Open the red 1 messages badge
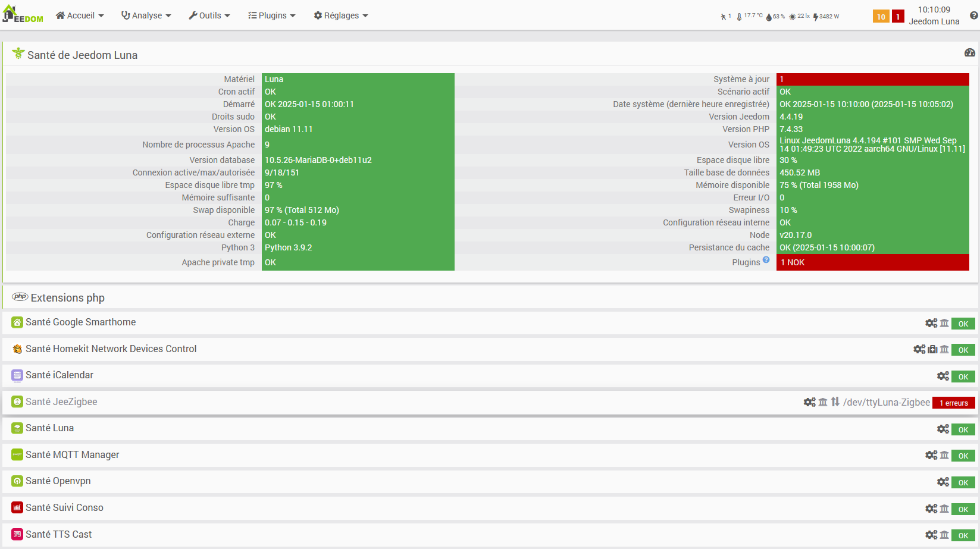This screenshot has width=980, height=549. point(898,17)
